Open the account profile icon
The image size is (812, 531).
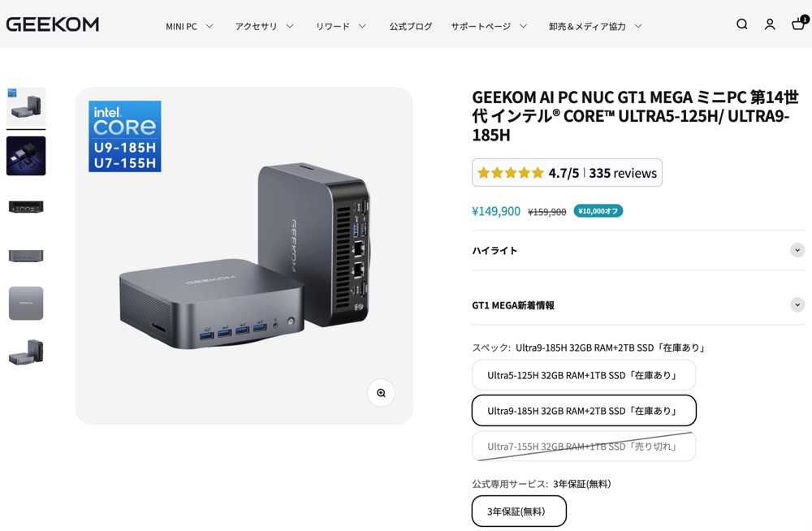click(770, 24)
